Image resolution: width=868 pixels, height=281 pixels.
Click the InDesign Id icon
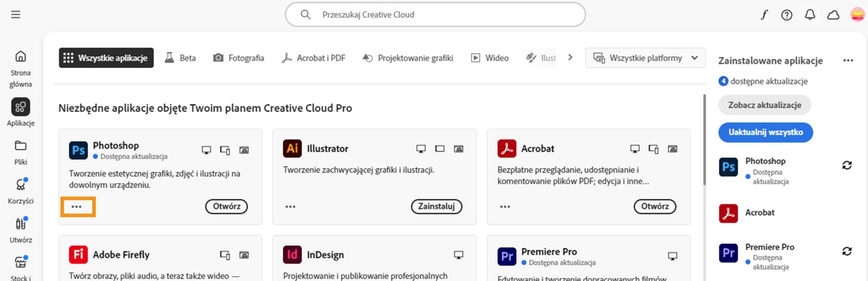point(292,254)
